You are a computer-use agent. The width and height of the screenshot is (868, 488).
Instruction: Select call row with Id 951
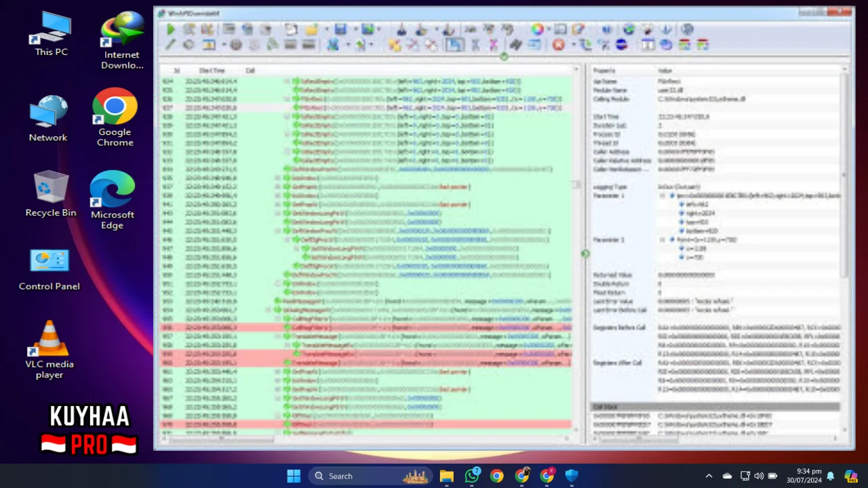click(366, 283)
